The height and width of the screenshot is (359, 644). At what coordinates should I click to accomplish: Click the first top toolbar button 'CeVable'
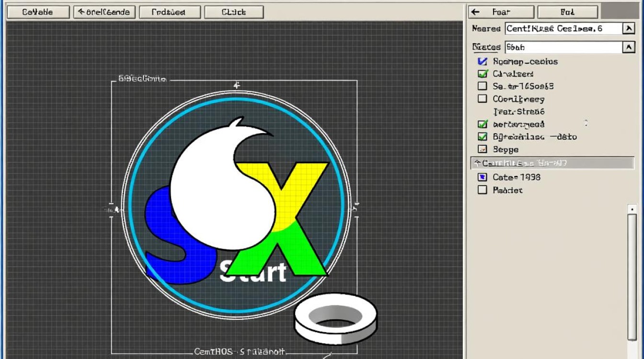click(38, 12)
